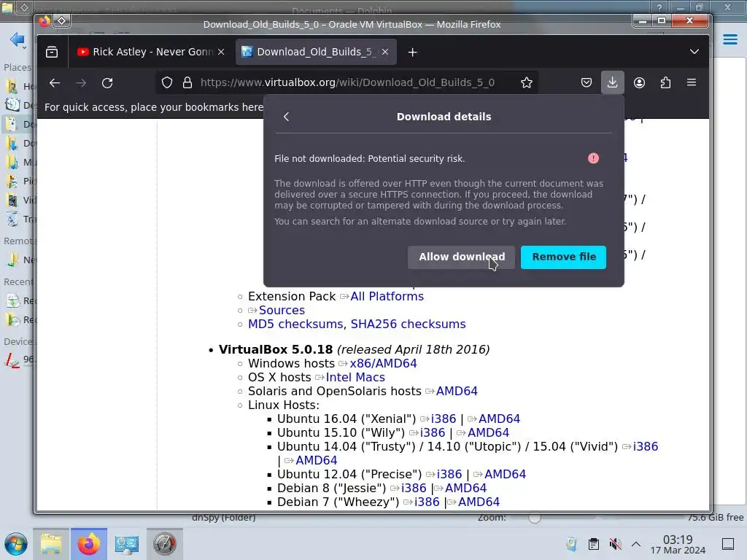This screenshot has height=560, width=747.
Task: Reload the current page
Action: [x=107, y=83]
